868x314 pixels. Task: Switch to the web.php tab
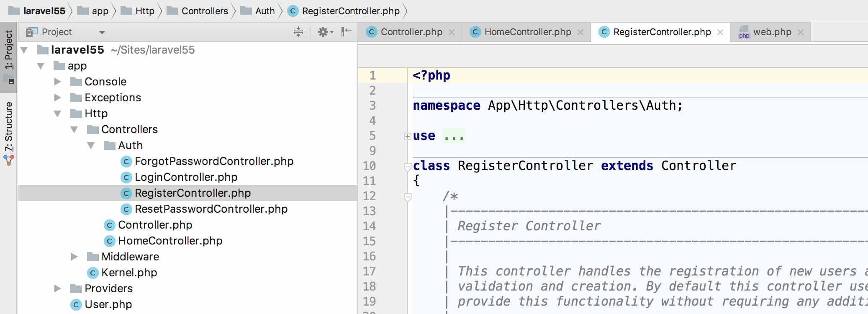click(772, 32)
